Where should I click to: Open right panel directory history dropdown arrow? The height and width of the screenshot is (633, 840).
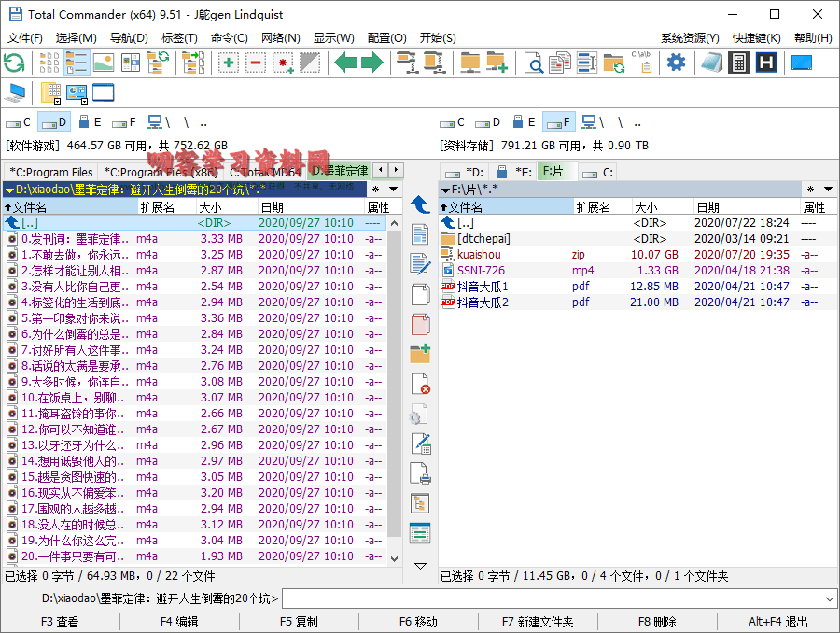click(x=829, y=190)
